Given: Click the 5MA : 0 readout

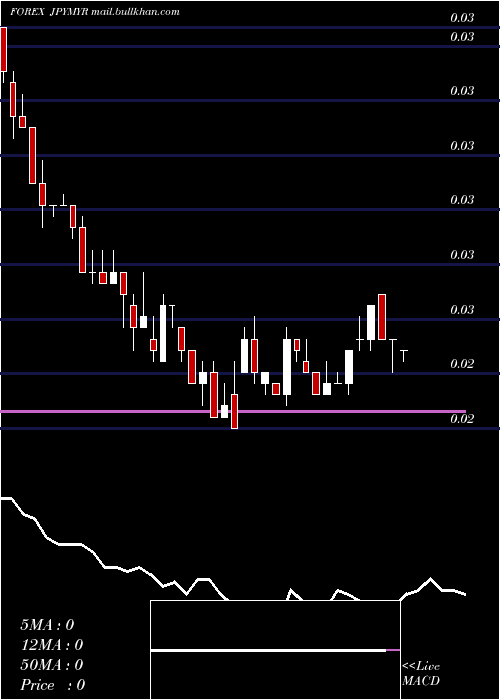Looking at the screenshot, I should 47,625.
